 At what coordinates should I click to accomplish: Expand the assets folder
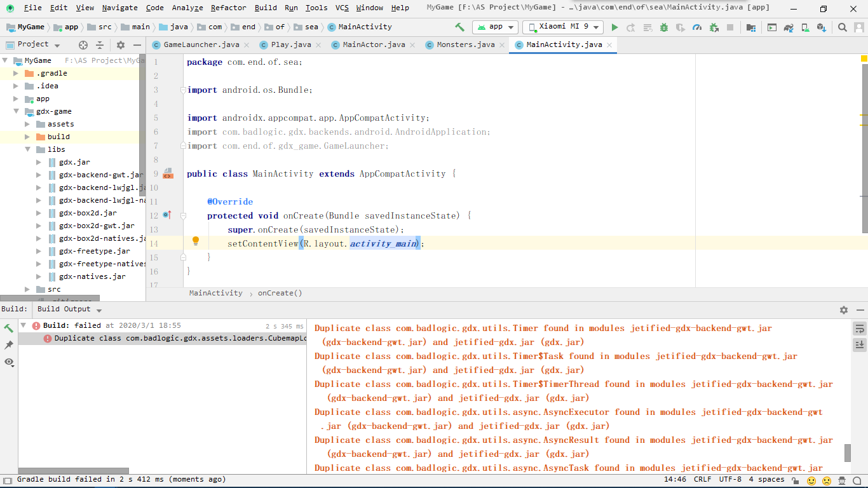(x=27, y=124)
